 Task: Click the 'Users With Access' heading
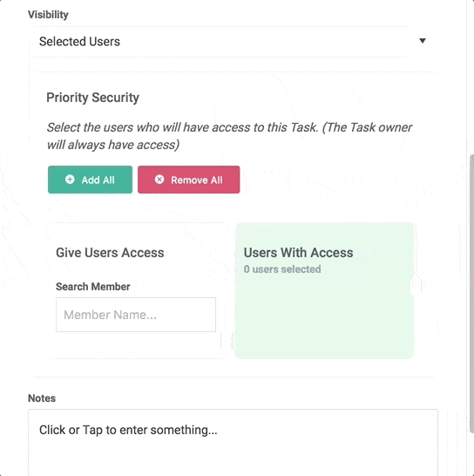[x=298, y=253]
